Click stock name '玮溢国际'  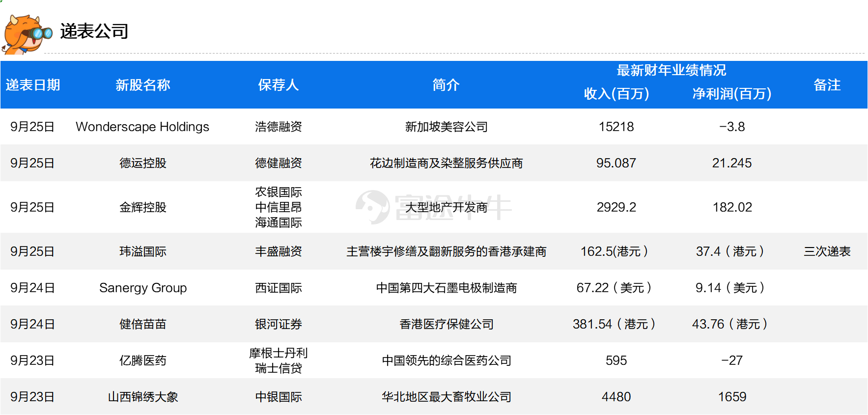pos(143,251)
